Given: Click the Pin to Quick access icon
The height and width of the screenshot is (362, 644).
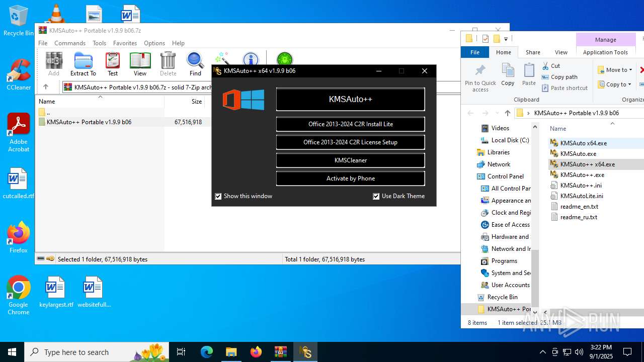Looking at the screenshot, I should [x=480, y=78].
